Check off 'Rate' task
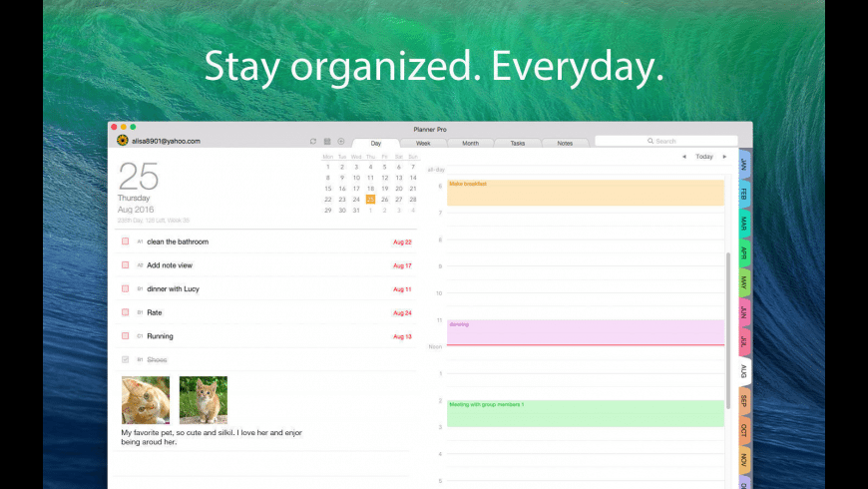This screenshot has height=489, width=868. click(125, 312)
